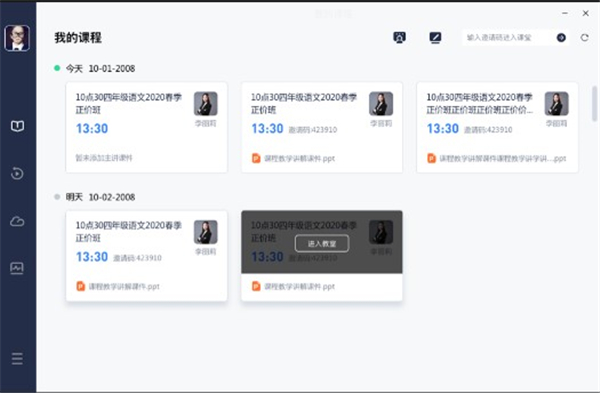Click ppt icon on third today card
Screen dimensions: 600x393
(x=431, y=158)
